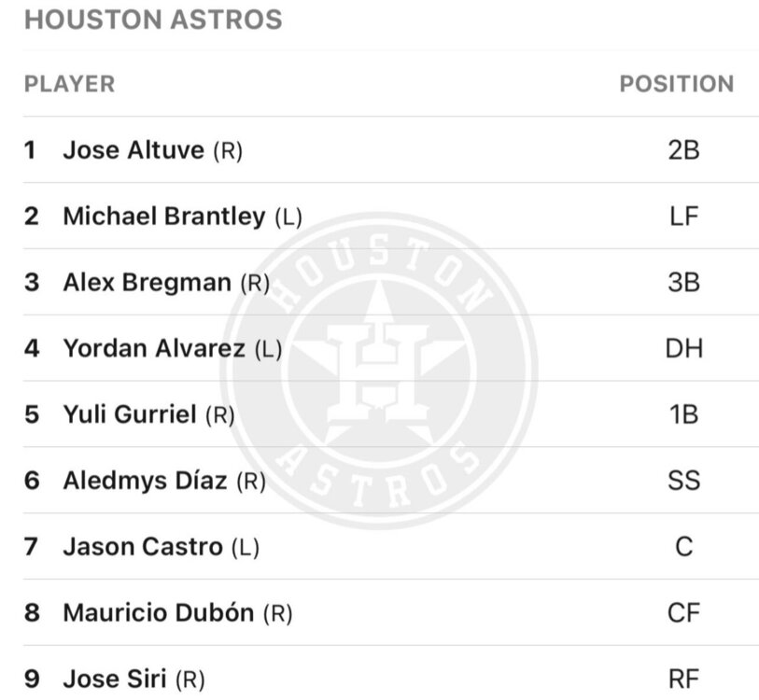
Task: Select Michael Brantley in the lineup
Action: click(x=163, y=217)
